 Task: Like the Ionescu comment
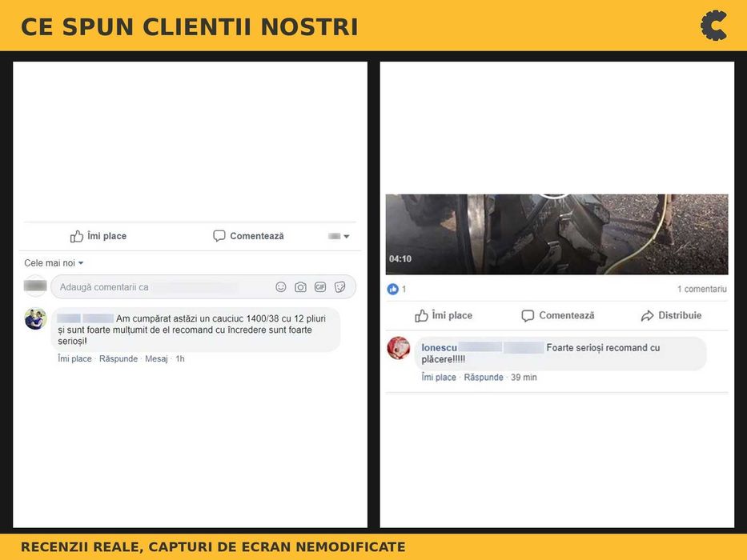point(439,377)
